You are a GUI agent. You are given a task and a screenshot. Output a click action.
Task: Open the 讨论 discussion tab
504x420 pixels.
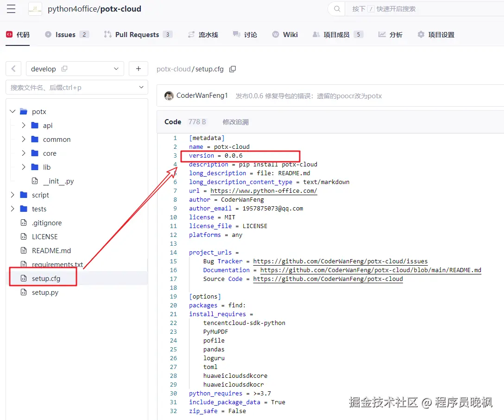245,34
